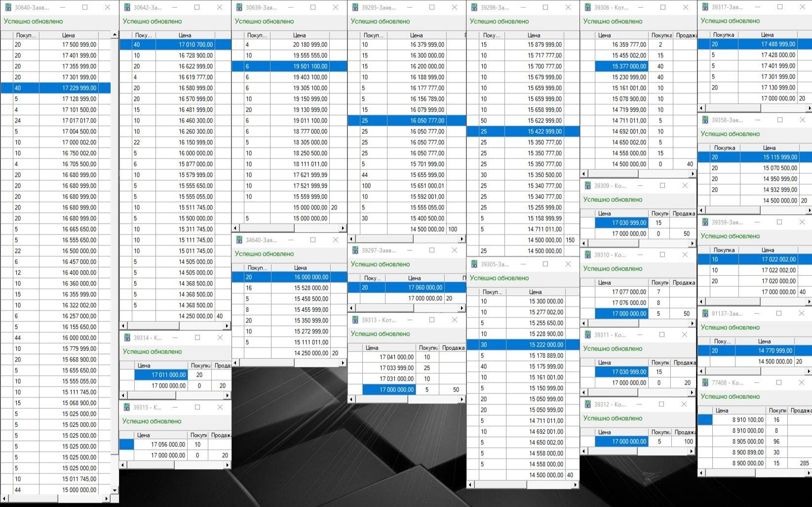Click the title bar icon of window 39312
The width and height of the screenshot is (812, 507).
pos(587,404)
